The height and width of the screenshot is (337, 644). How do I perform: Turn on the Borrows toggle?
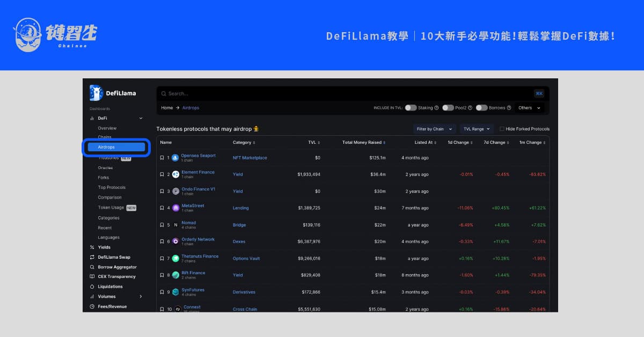(x=481, y=108)
